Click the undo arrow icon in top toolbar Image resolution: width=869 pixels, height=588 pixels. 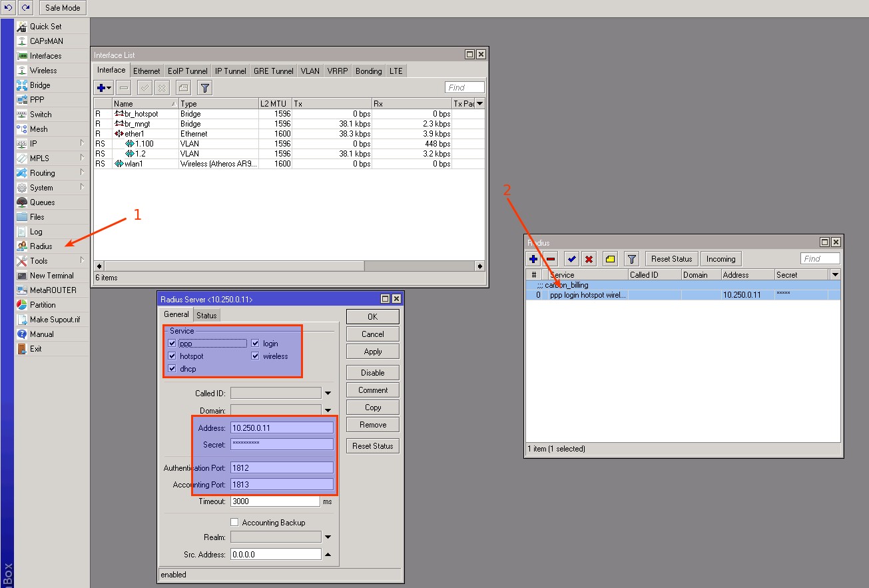click(x=9, y=7)
